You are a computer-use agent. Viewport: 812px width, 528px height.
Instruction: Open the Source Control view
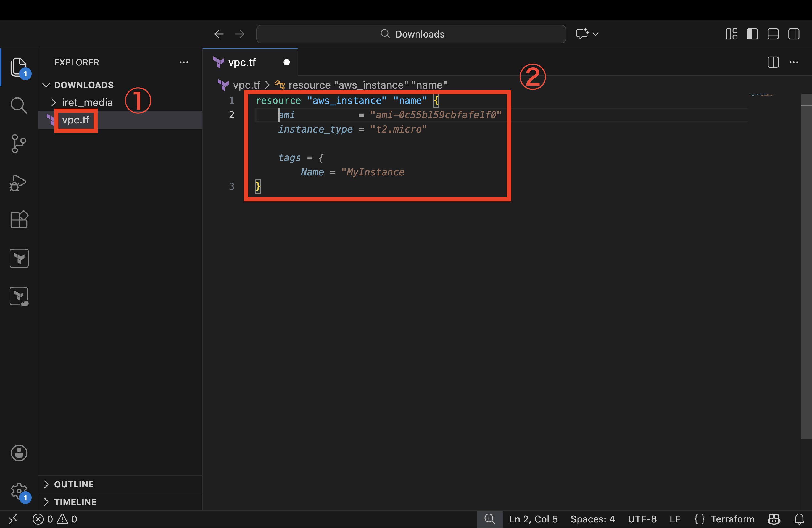(19, 144)
